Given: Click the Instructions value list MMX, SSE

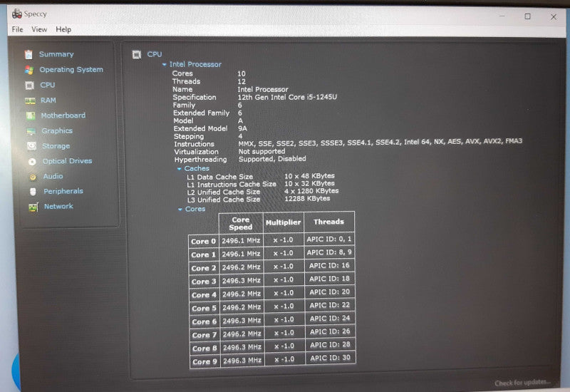Looking at the screenshot, I should pos(380,142).
